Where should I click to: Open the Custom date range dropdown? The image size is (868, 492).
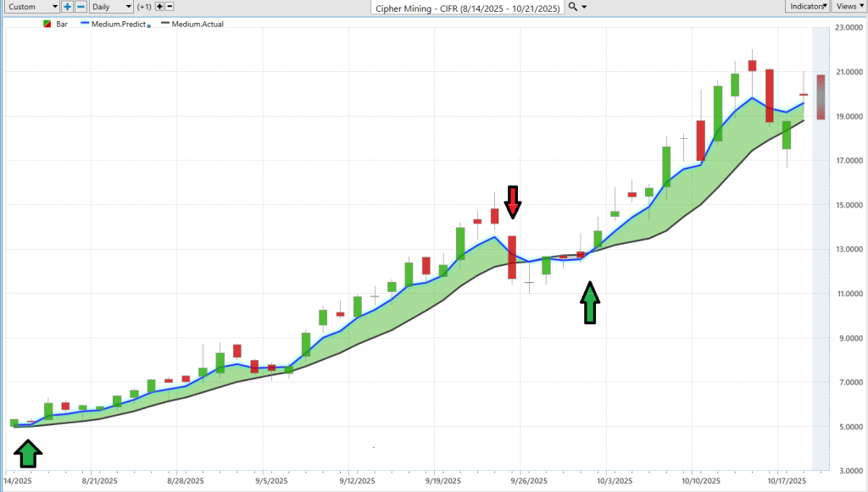click(x=33, y=7)
